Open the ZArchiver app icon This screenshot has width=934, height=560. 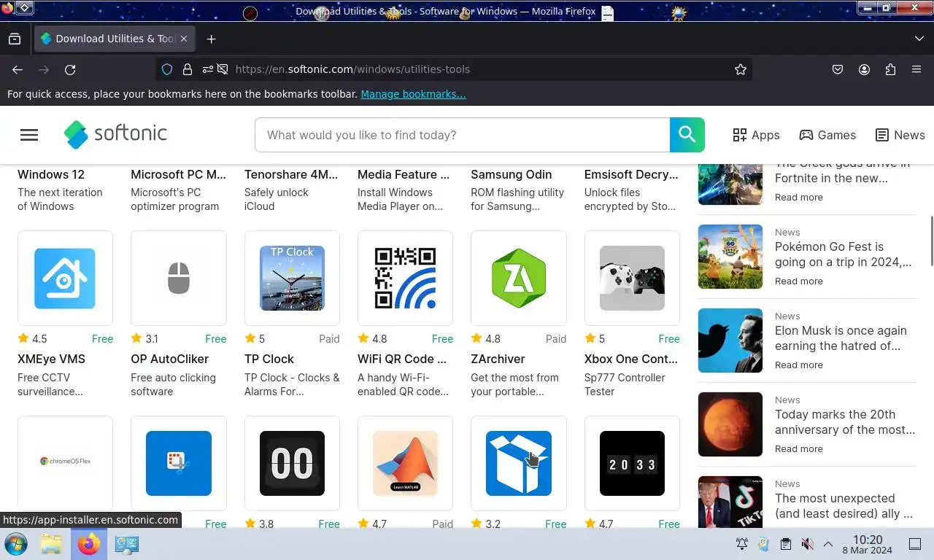[519, 278]
